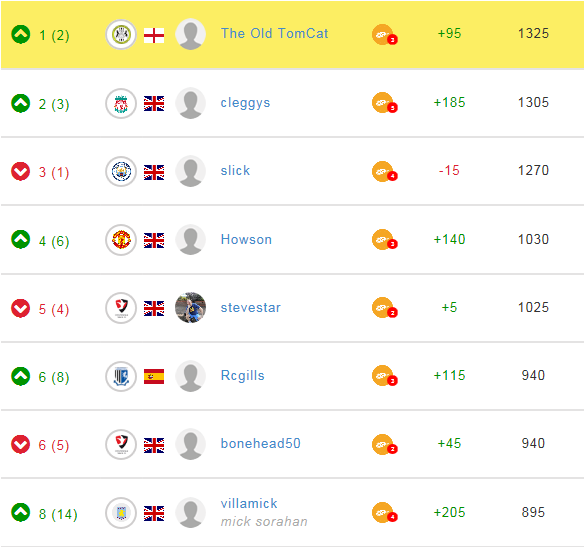This screenshot has height=547, width=584.
Task: Click cleggys' Liverpool club crest
Action: [x=121, y=104]
